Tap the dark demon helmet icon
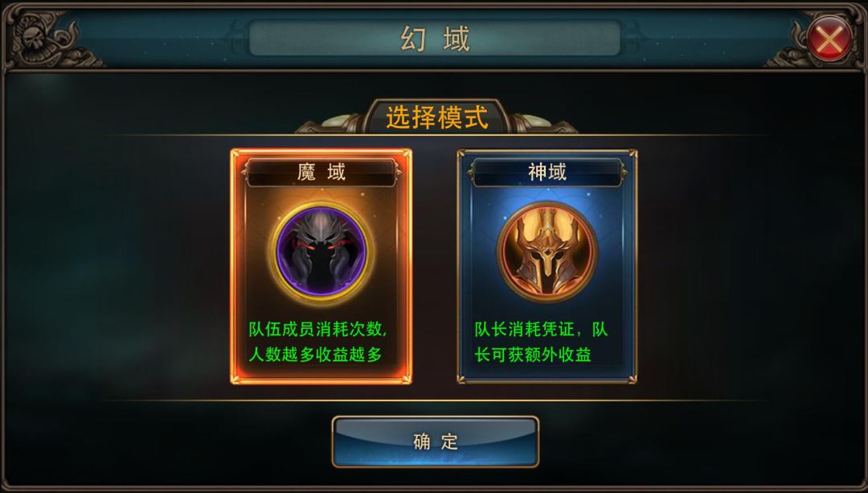Viewport: 868px width, 493px height. [321, 251]
